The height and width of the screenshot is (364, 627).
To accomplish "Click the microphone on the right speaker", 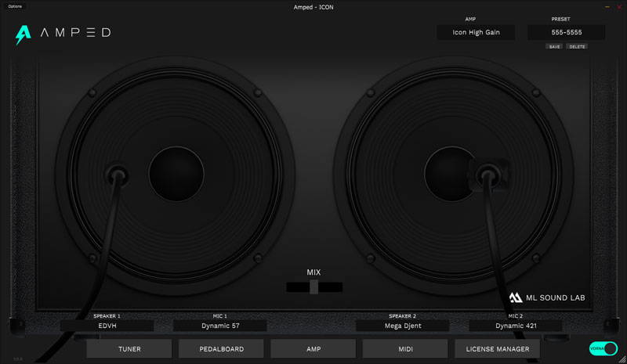I will tap(488, 175).
